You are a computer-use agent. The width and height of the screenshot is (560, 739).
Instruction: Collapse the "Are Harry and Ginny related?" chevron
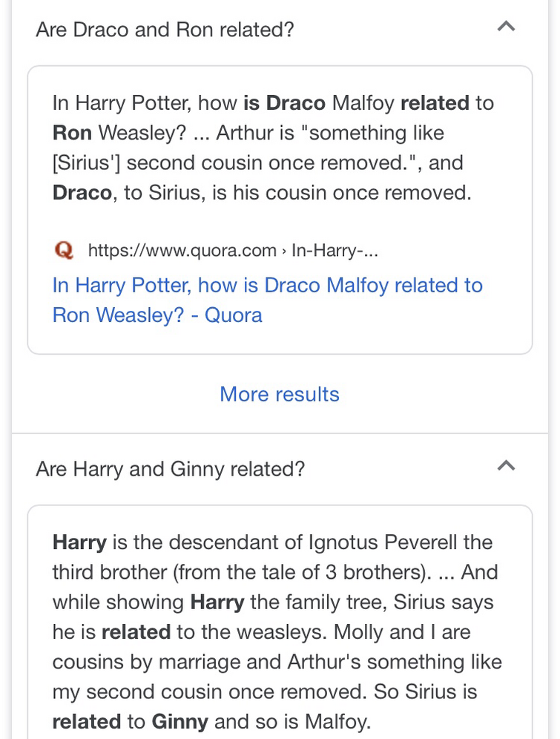506,465
